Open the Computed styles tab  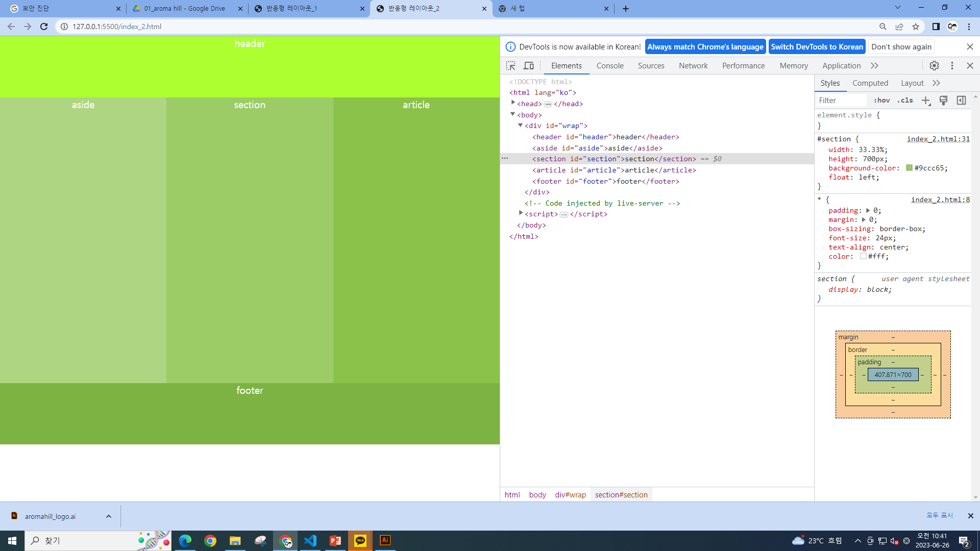click(x=870, y=83)
